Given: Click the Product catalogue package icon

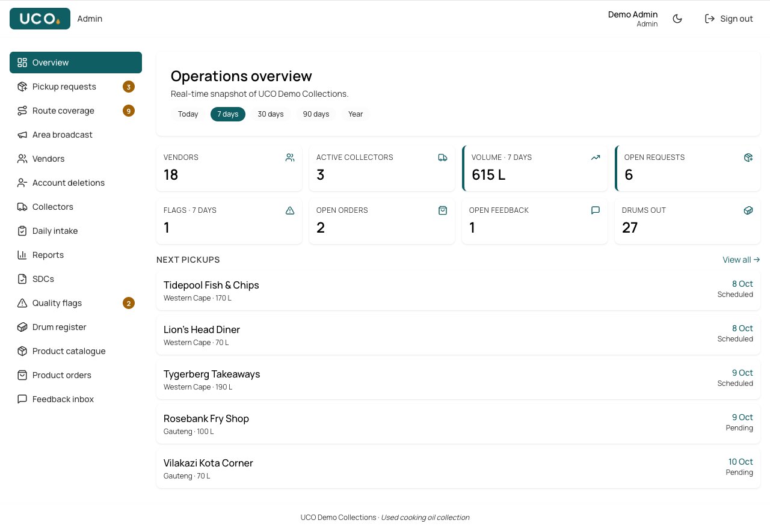Looking at the screenshot, I should 22,351.
